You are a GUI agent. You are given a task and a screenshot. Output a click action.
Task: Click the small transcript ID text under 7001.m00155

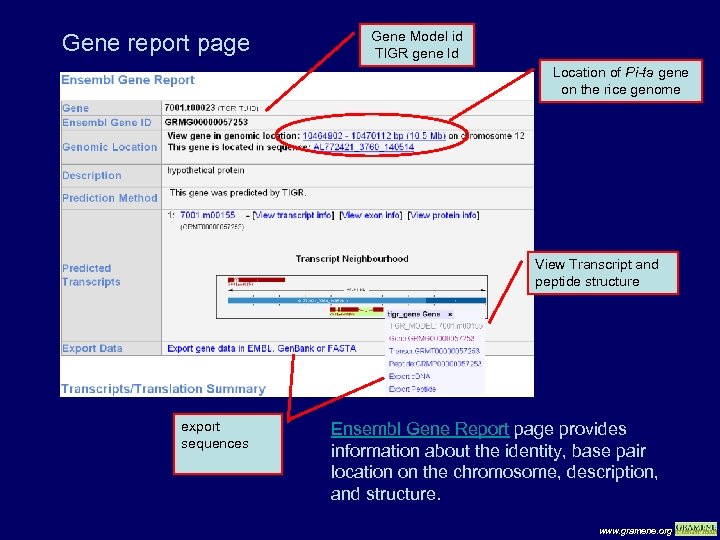[212, 227]
